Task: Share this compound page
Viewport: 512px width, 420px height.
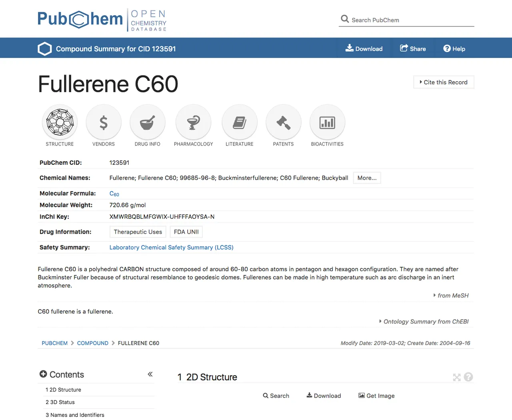Action: click(413, 48)
